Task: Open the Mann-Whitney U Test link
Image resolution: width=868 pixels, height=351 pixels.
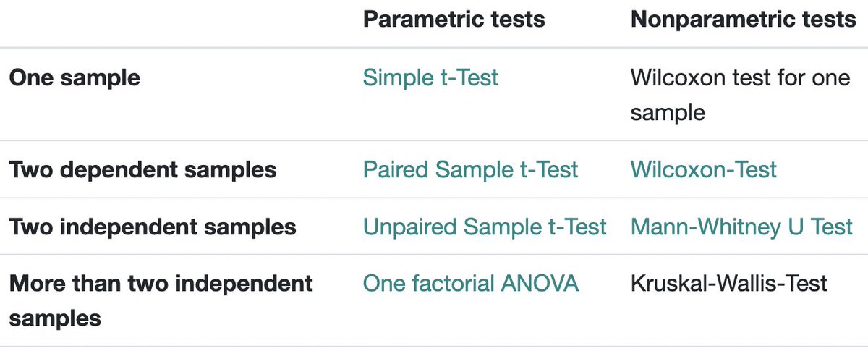Action: (742, 227)
